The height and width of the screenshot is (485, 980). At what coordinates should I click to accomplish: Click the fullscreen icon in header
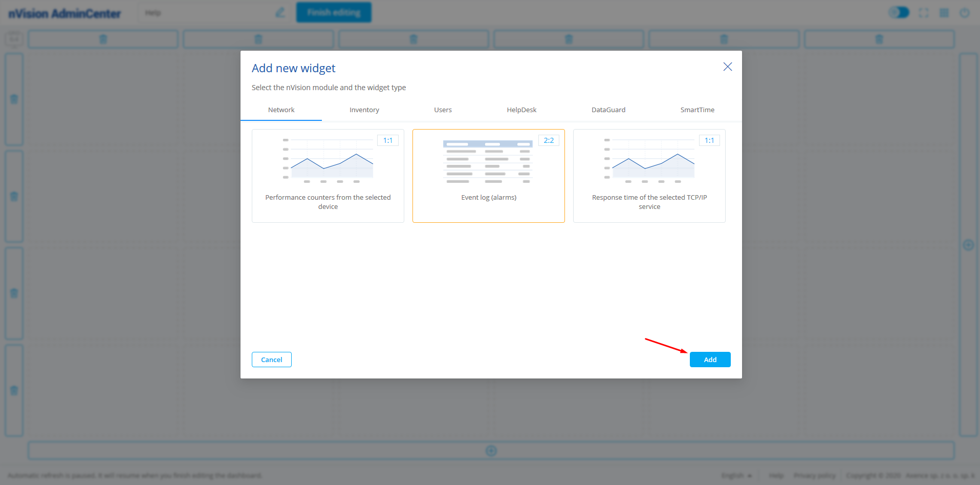pyautogui.click(x=924, y=13)
